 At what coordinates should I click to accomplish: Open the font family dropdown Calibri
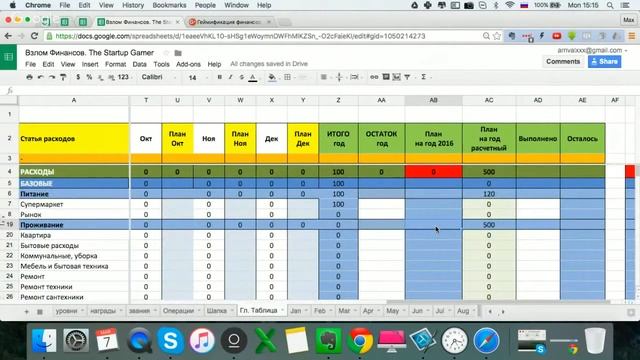[158, 77]
